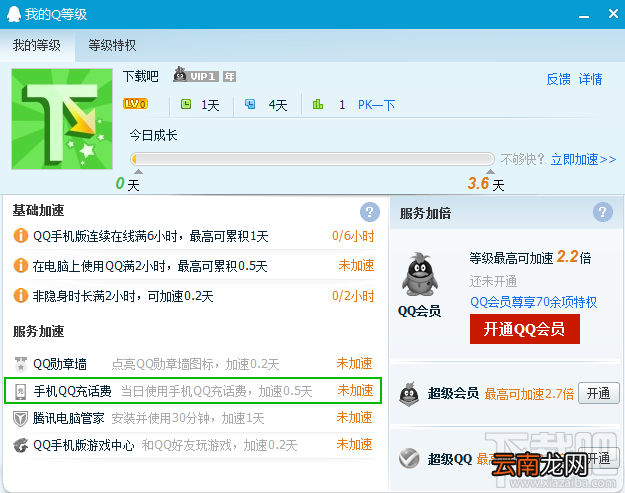Click the VIP1 member badge icon
The height and width of the screenshot is (493, 625).
point(196,75)
